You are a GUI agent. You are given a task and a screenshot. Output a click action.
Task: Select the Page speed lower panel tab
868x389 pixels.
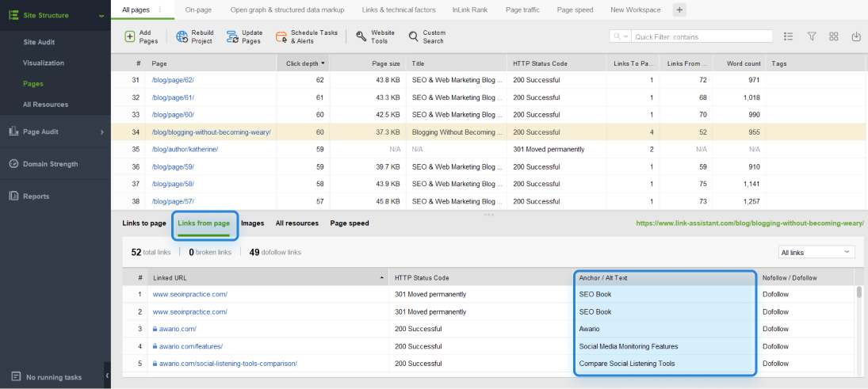[x=350, y=223]
